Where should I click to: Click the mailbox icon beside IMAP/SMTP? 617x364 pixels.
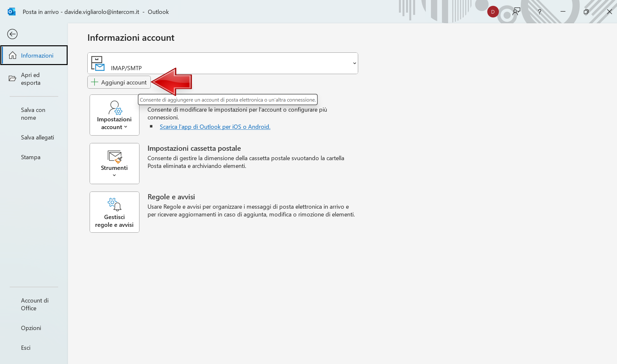coord(97,63)
